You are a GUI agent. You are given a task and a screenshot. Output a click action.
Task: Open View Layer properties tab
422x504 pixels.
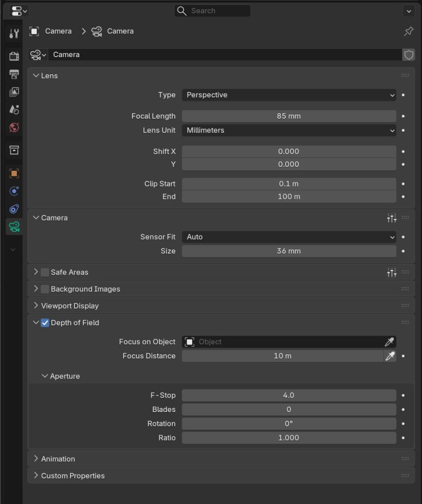click(x=14, y=92)
